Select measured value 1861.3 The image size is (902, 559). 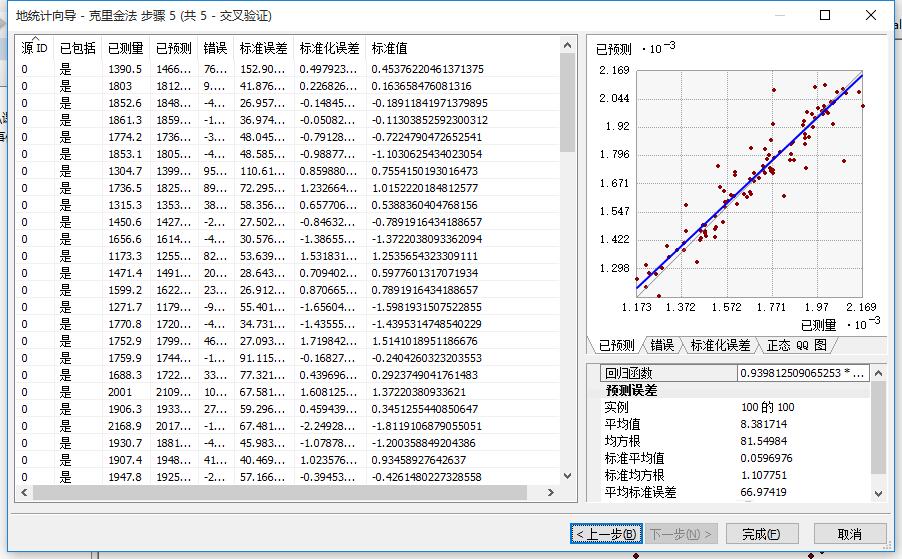(x=125, y=120)
